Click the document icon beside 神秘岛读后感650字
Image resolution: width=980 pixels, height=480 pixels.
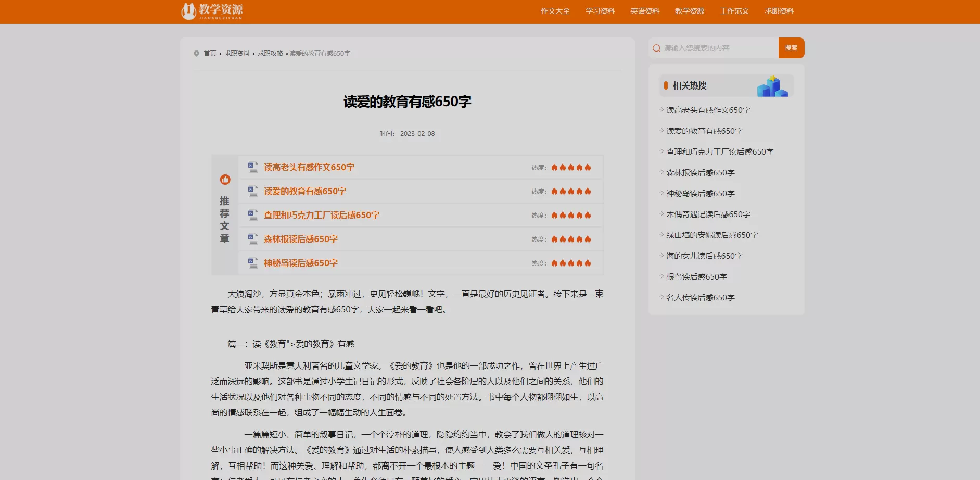tap(253, 262)
